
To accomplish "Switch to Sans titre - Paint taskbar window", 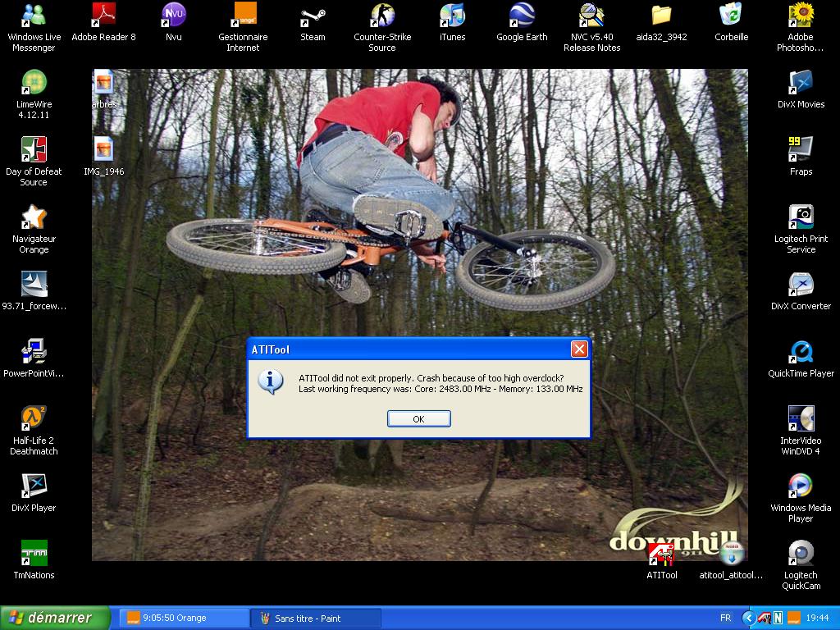I will [x=316, y=618].
